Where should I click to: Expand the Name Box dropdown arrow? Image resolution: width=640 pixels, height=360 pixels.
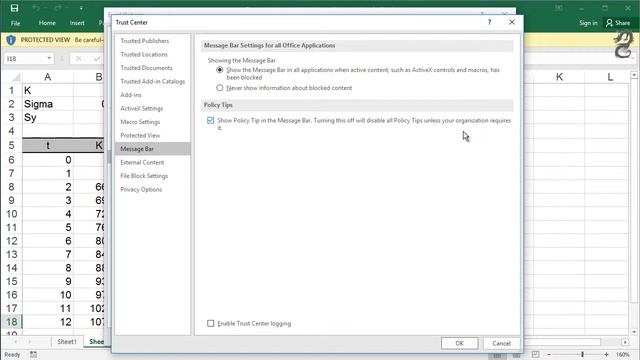tap(49, 58)
